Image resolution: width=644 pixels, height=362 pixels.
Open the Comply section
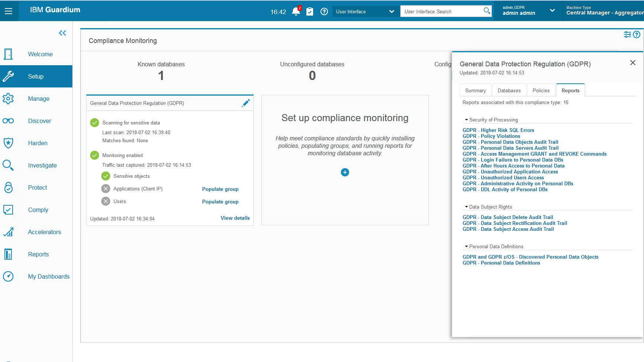38,210
